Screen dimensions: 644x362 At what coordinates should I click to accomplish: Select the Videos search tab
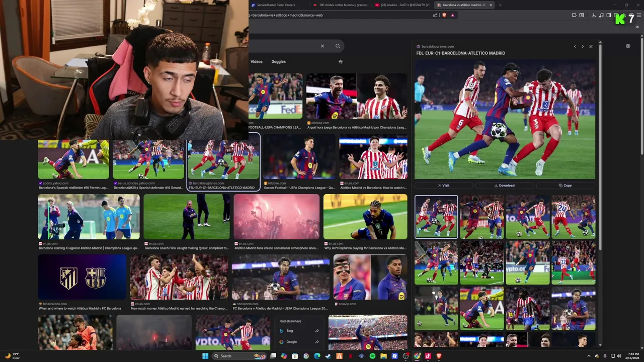(x=257, y=61)
